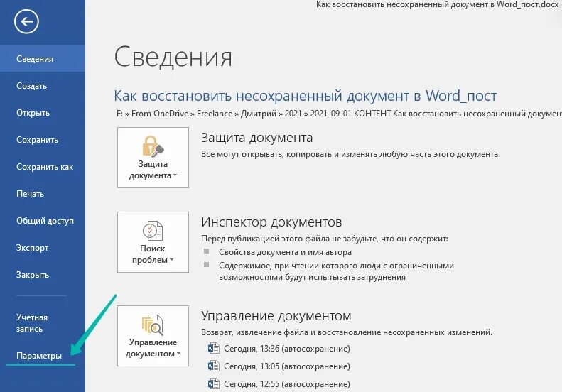Select Создать in the sidebar
Viewport: 562px width, 392px height.
pyautogui.click(x=43, y=86)
